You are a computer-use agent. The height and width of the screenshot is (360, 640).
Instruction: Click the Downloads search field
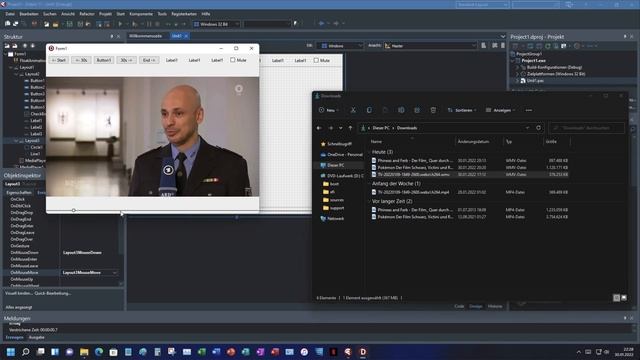(x=586, y=128)
